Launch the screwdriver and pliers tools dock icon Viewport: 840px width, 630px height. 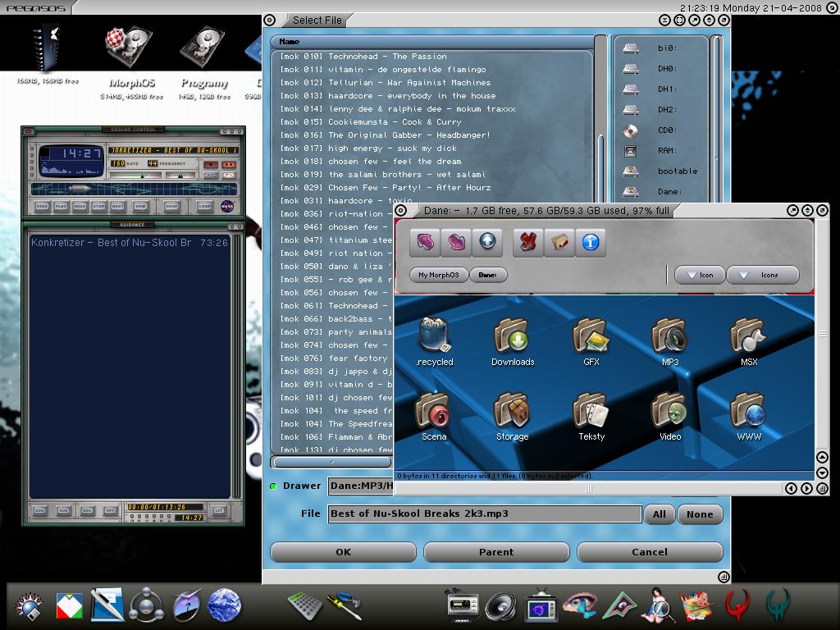[x=345, y=606]
